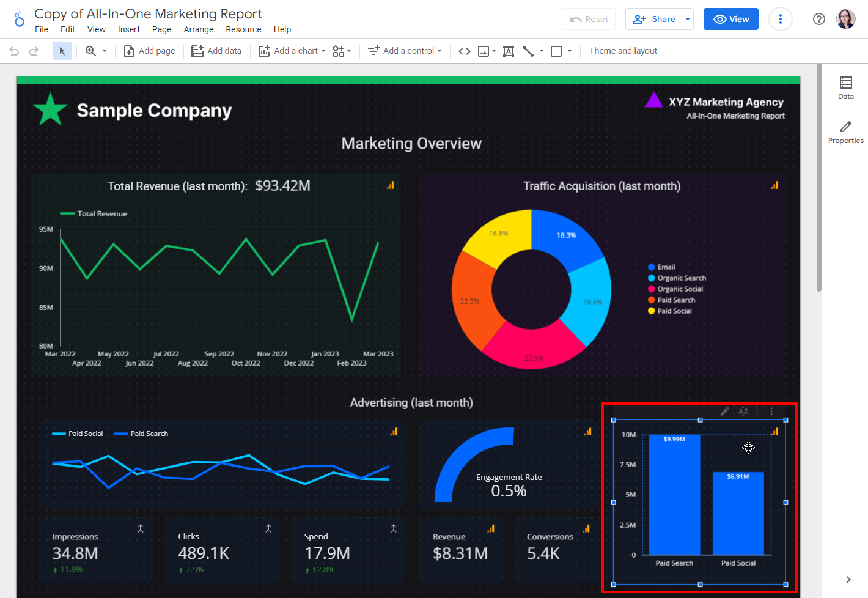The height and width of the screenshot is (598, 868).
Task: Open the Data panel
Action: point(845,87)
